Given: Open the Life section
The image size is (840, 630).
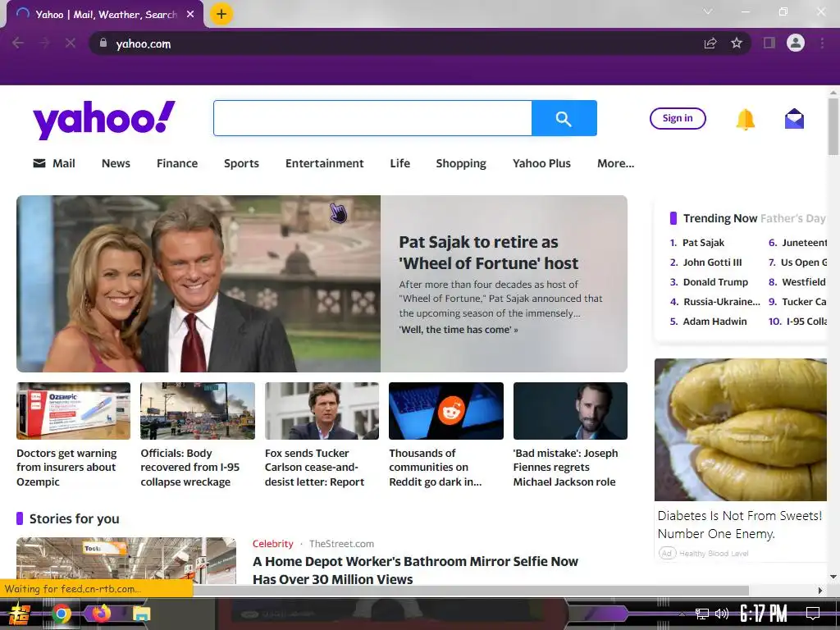Looking at the screenshot, I should coord(399,163).
